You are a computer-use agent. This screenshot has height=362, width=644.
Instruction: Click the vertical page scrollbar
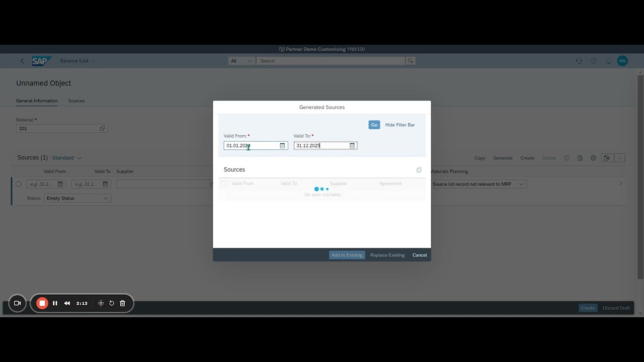pyautogui.click(x=640, y=176)
